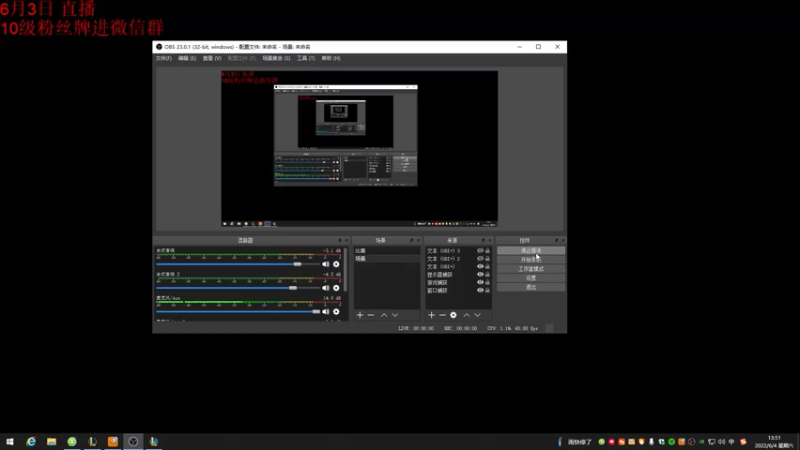Select 游戏捕获 source row

[458, 282]
